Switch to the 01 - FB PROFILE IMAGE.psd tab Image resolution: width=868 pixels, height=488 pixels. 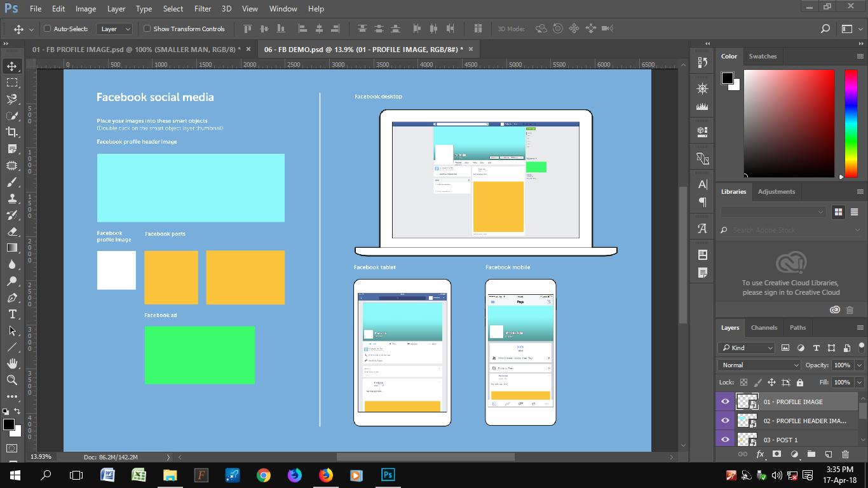136,50
